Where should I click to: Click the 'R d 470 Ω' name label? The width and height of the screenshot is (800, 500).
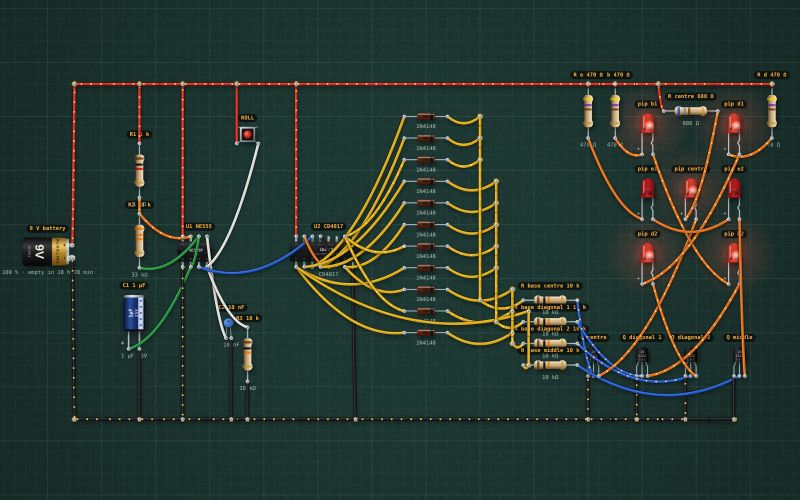click(772, 74)
